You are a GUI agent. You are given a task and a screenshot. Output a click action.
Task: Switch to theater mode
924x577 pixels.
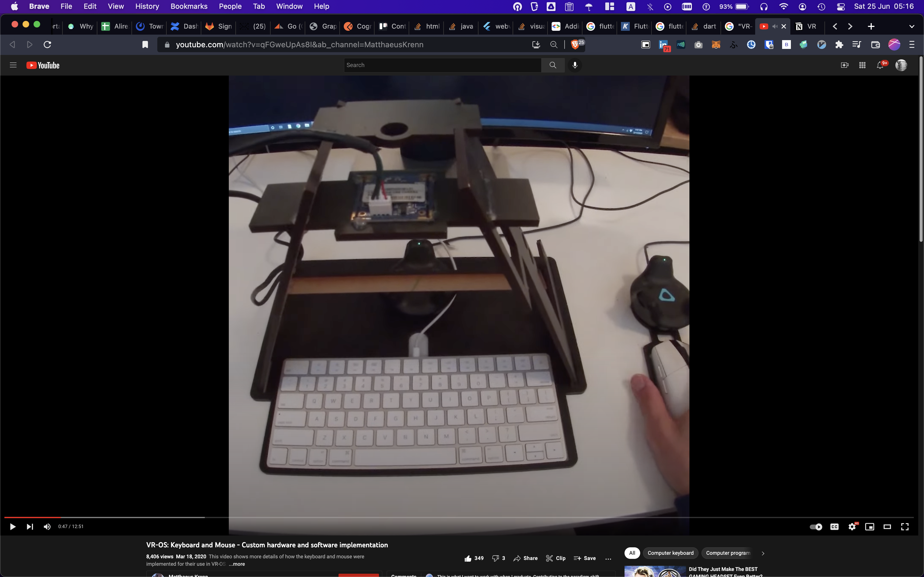[887, 527]
